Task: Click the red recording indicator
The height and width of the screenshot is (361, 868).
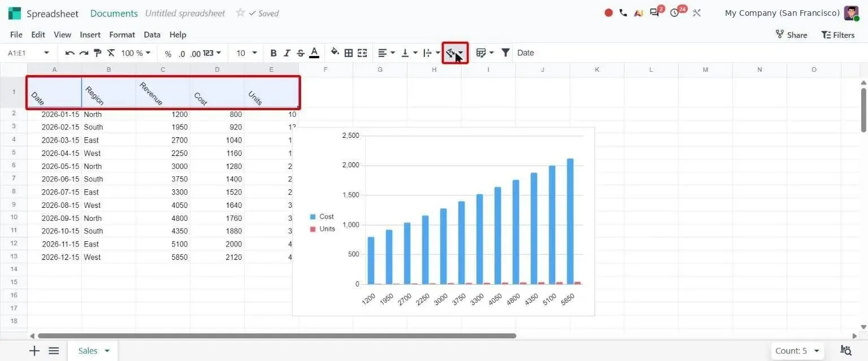Action: tap(609, 12)
